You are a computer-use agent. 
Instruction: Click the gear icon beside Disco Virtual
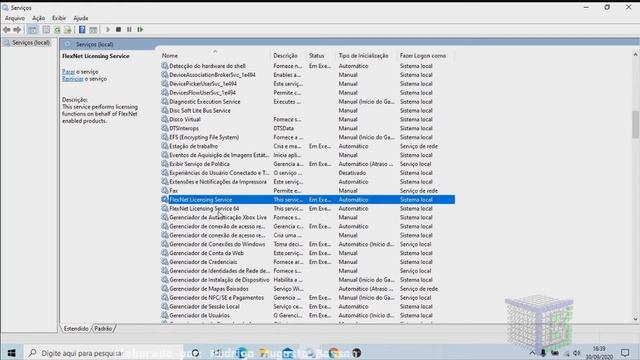(165, 119)
